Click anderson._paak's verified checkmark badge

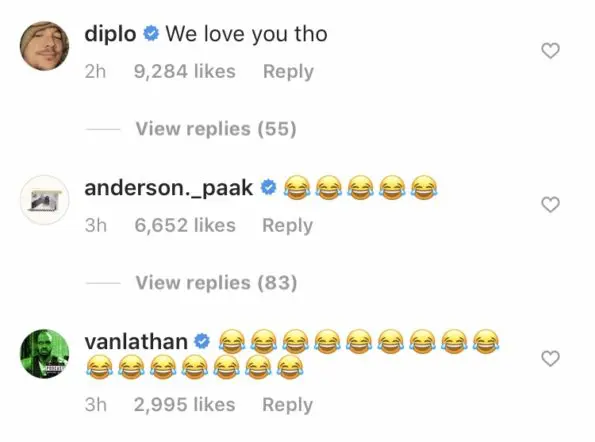(268, 188)
